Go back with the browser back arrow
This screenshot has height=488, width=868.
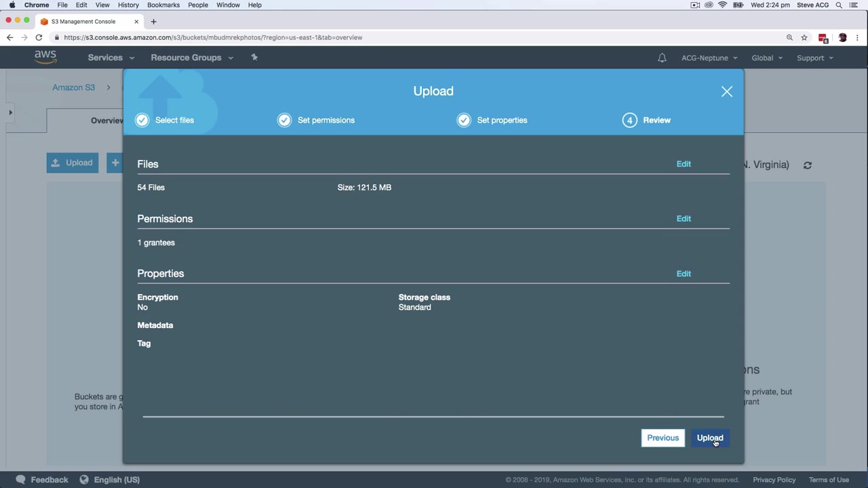click(9, 37)
